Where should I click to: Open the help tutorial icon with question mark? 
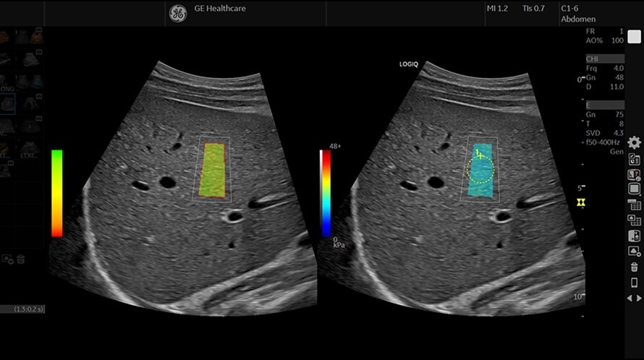(634, 175)
